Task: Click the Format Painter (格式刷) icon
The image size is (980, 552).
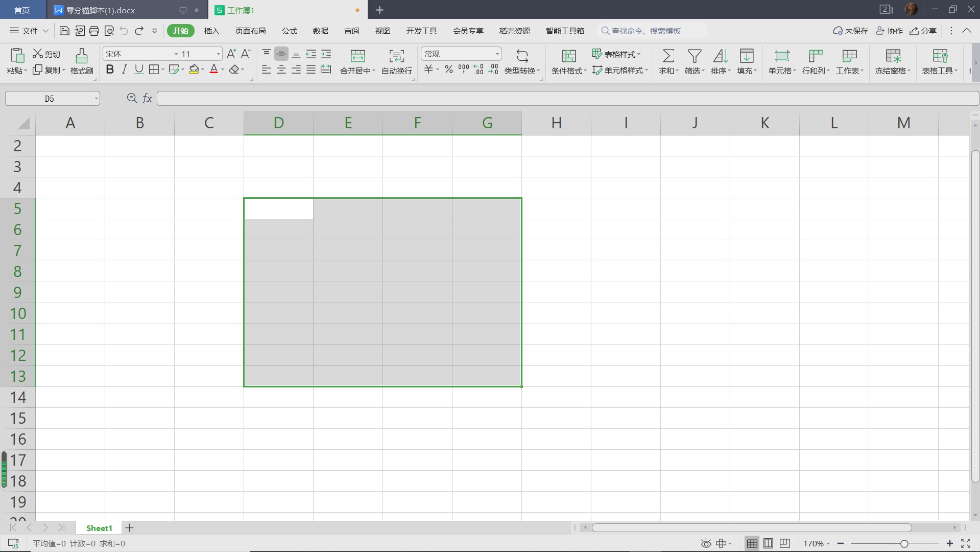Action: [81, 56]
